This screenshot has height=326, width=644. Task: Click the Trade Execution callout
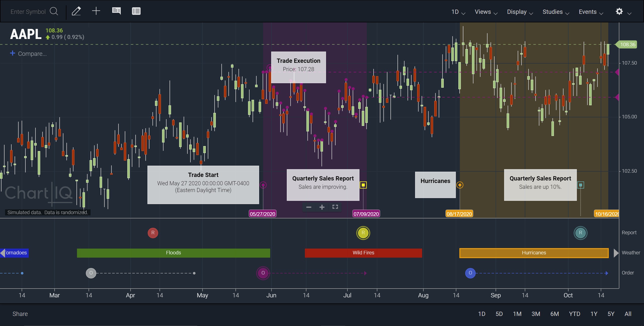pyautogui.click(x=299, y=67)
